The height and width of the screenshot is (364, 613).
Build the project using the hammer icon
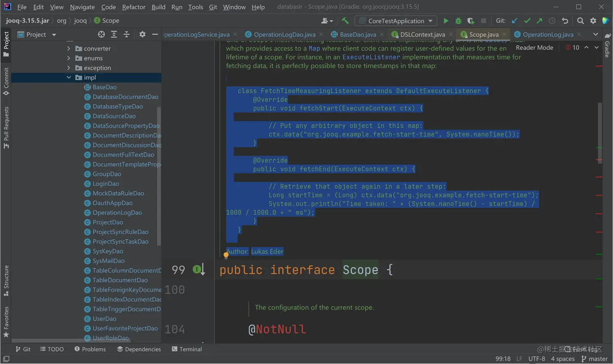point(345,21)
